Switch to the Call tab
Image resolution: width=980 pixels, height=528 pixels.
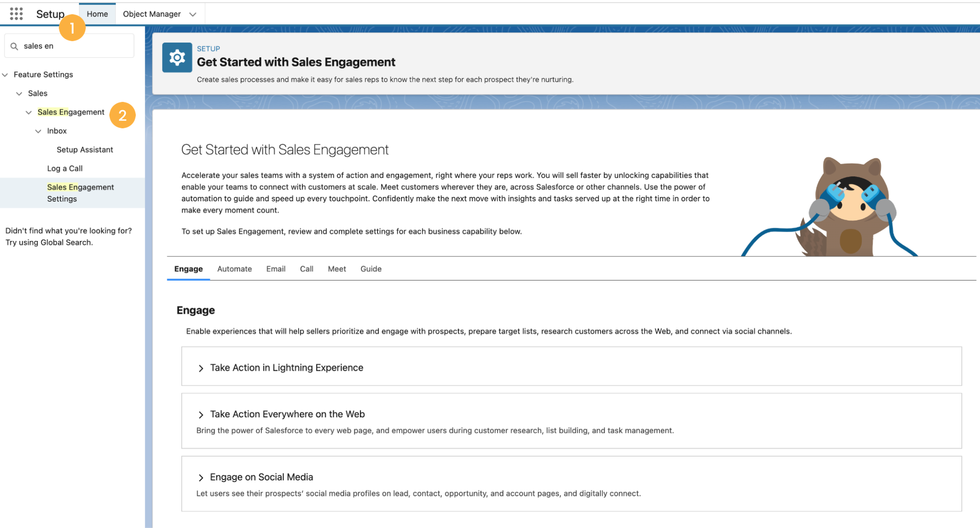[x=306, y=269]
